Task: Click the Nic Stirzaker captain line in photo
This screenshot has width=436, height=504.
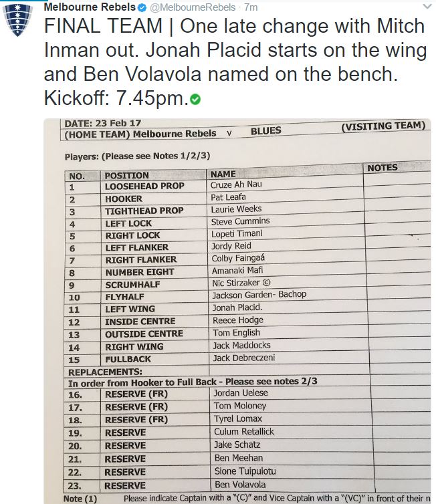Action: [241, 283]
